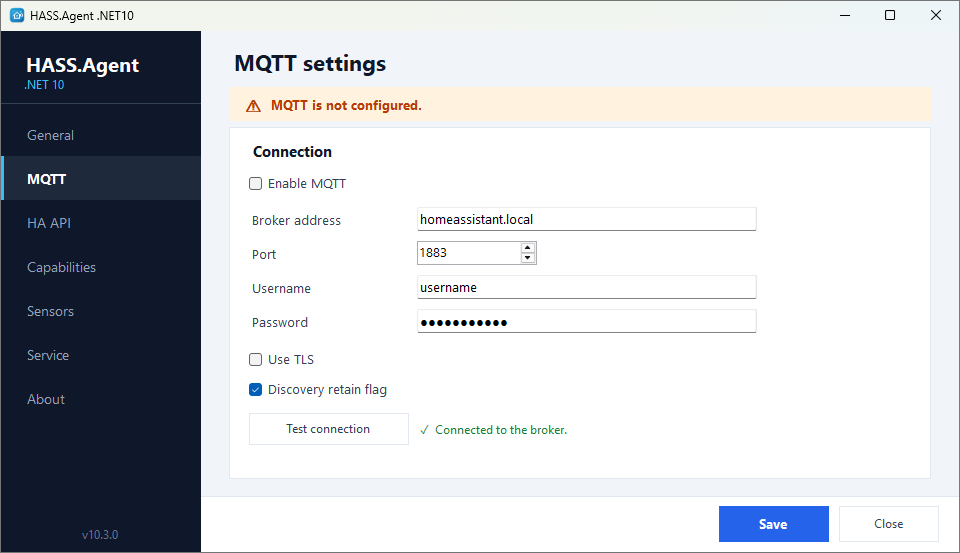The image size is (960, 553).
Task: Switch to the HA API section
Action: pos(101,223)
